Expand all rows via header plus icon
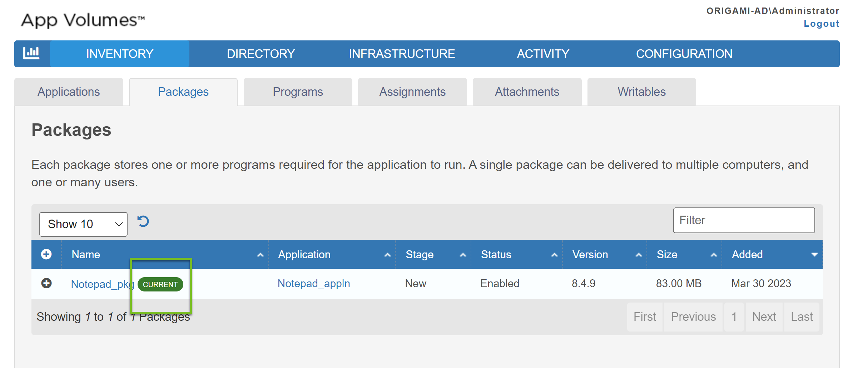The height and width of the screenshot is (368, 868). 46,254
